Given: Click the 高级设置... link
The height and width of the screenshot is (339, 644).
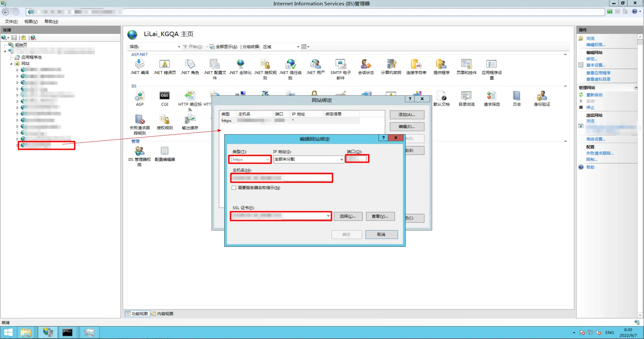Looking at the screenshot, I should click(x=596, y=139).
